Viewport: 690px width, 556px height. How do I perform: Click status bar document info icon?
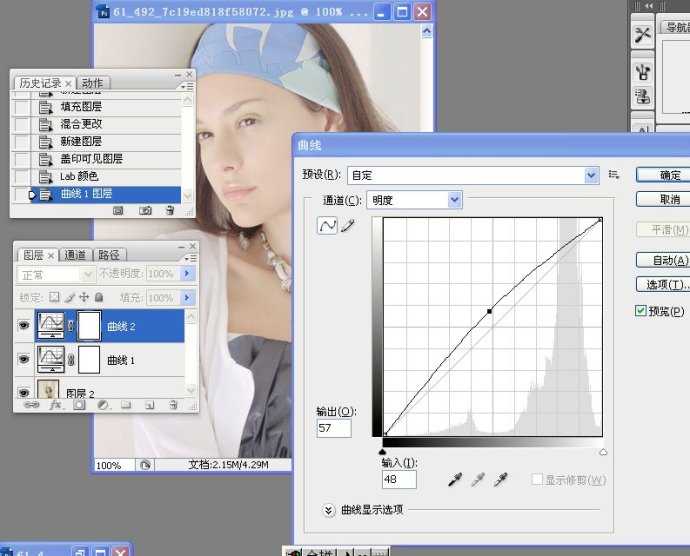(x=145, y=465)
